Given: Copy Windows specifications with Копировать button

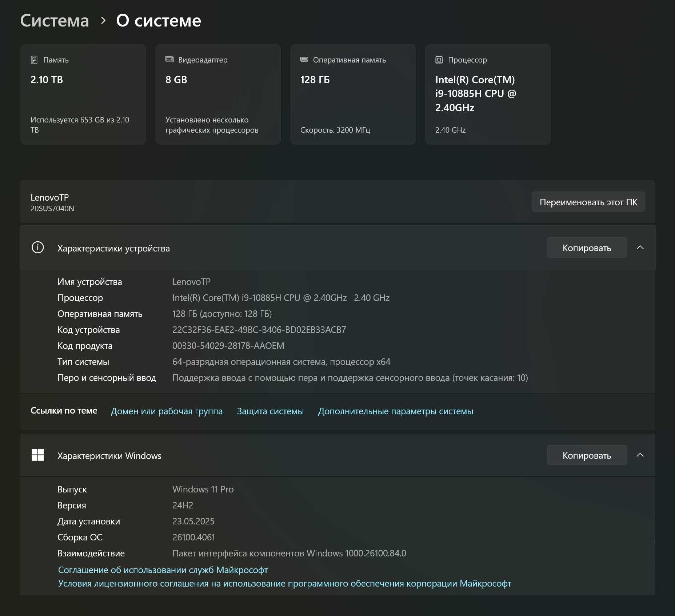Looking at the screenshot, I should [x=587, y=455].
